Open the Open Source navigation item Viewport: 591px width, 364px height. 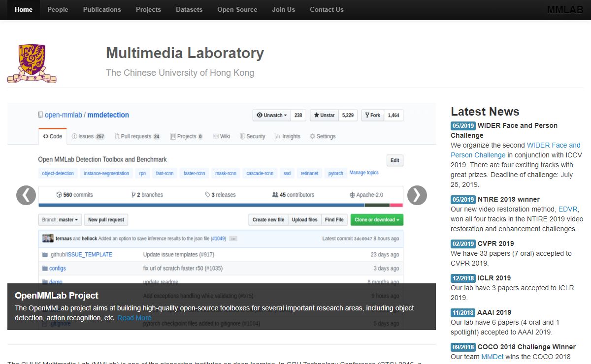[237, 9]
